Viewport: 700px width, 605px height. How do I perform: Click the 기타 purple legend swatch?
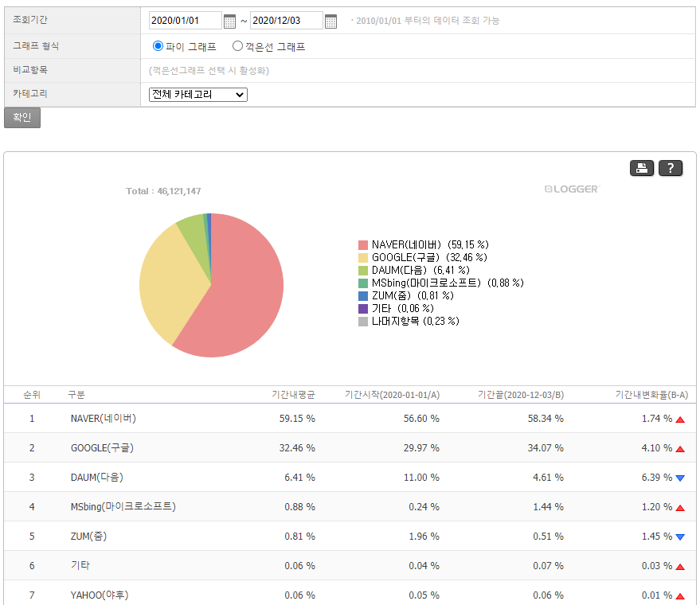click(363, 309)
